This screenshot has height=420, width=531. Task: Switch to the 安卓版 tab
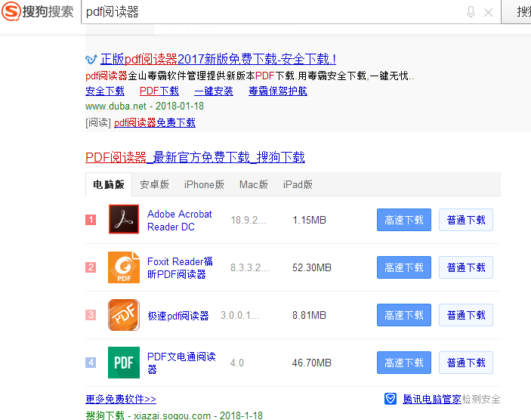[154, 184]
